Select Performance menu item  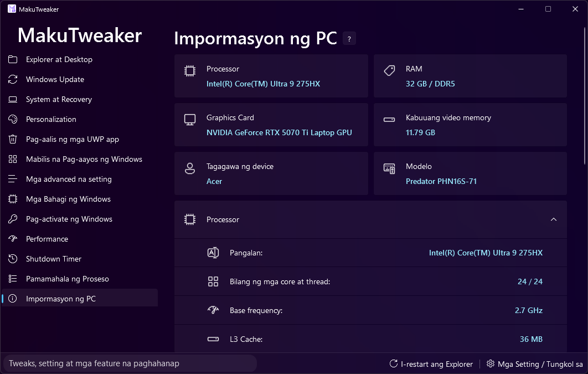click(x=80, y=239)
